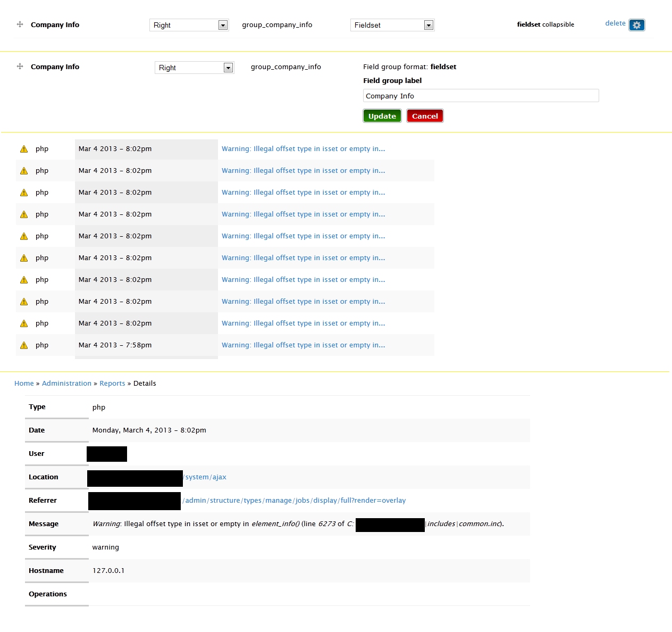Image resolution: width=672 pixels, height=632 pixels.
Task: Open the Fieldset format dropdown
Action: pyautogui.click(x=392, y=25)
